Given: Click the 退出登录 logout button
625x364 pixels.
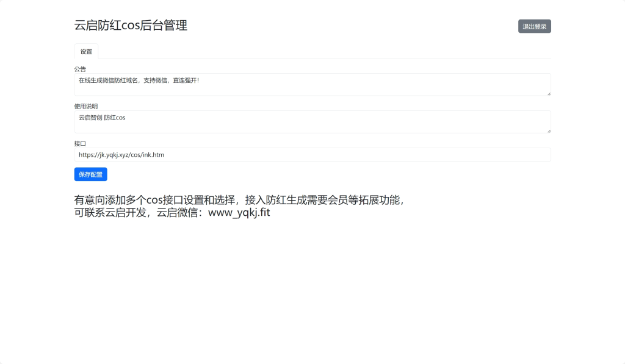Looking at the screenshot, I should click(534, 26).
